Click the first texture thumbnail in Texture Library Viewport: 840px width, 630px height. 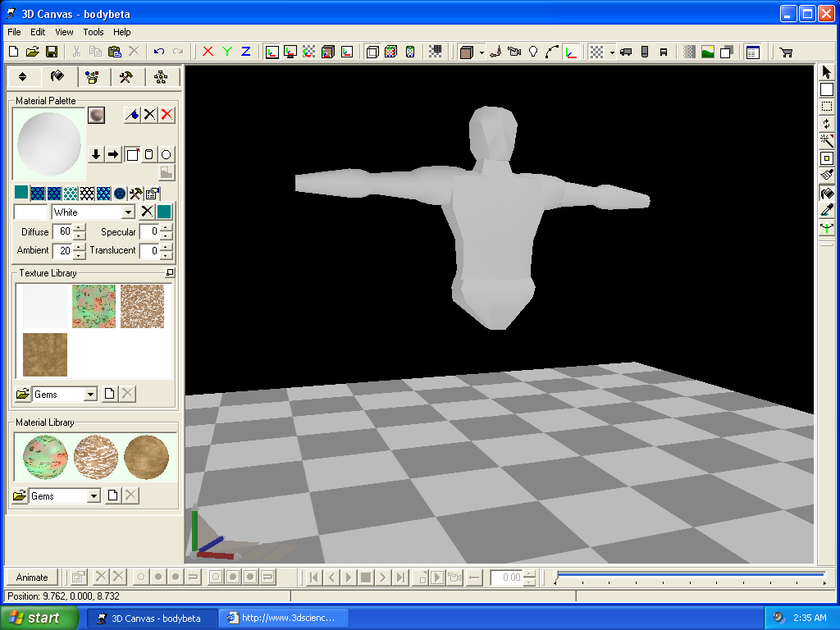[43, 306]
